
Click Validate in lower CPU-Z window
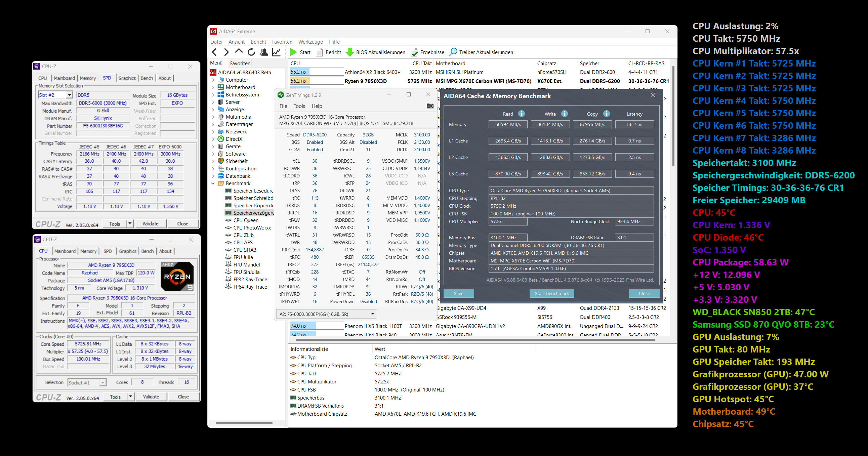(x=151, y=397)
